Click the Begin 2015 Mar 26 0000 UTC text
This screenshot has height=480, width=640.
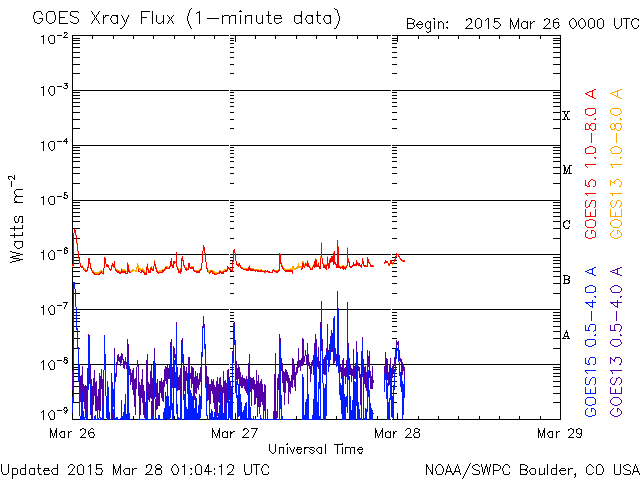click(522, 24)
